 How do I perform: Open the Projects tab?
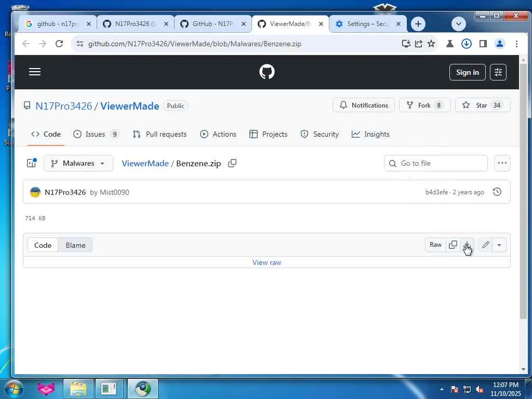pyautogui.click(x=268, y=134)
